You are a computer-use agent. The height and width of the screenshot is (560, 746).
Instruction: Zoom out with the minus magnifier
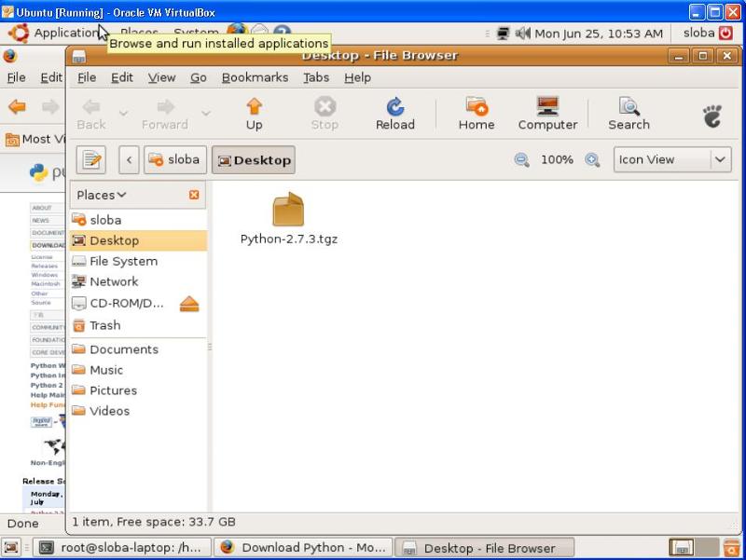pyautogui.click(x=521, y=159)
